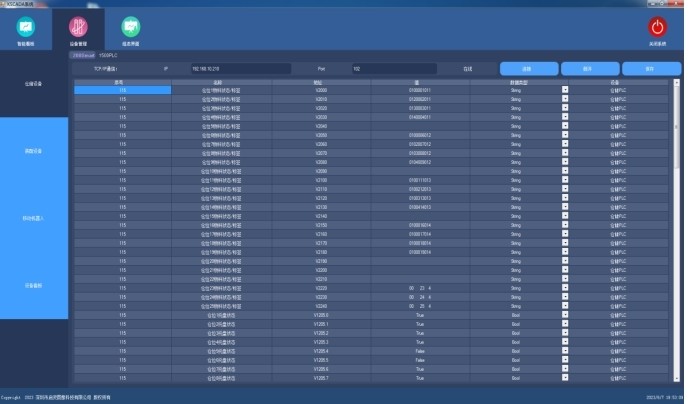This screenshot has width=693, height=404.
Task: Click the first blue button after Port field
Action: click(525, 68)
